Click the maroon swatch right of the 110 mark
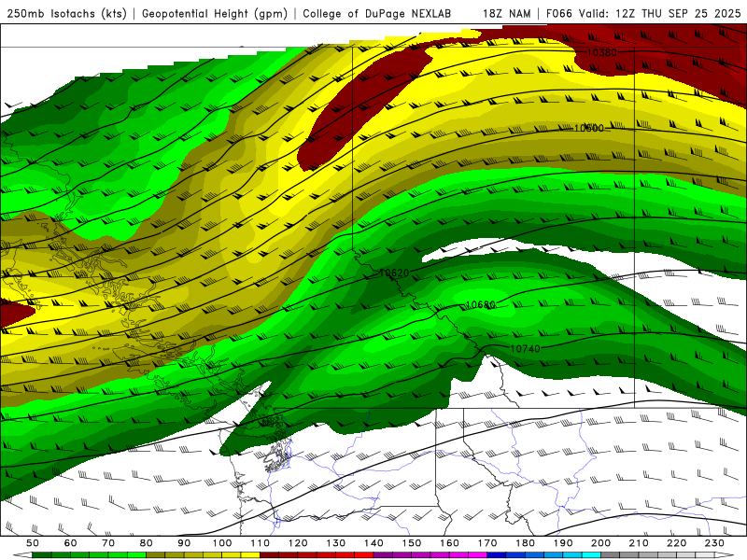Viewport: 747px width, 560px height. coord(270,555)
